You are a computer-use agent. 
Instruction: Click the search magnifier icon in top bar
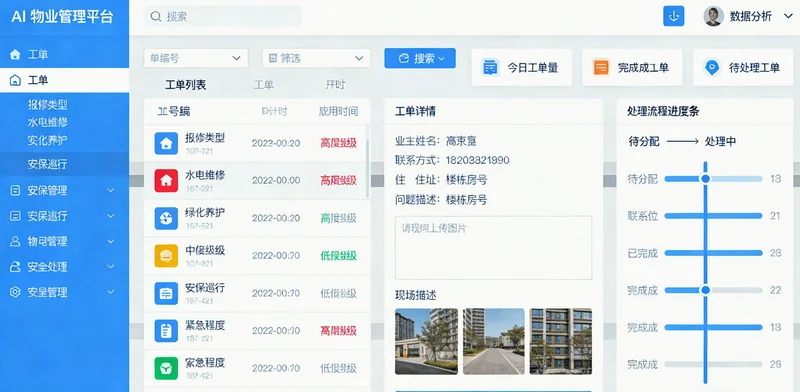156,16
